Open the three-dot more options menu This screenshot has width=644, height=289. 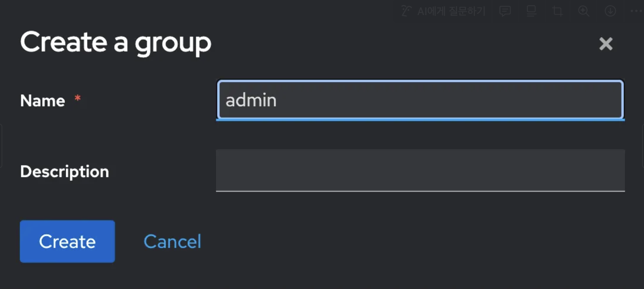click(636, 11)
